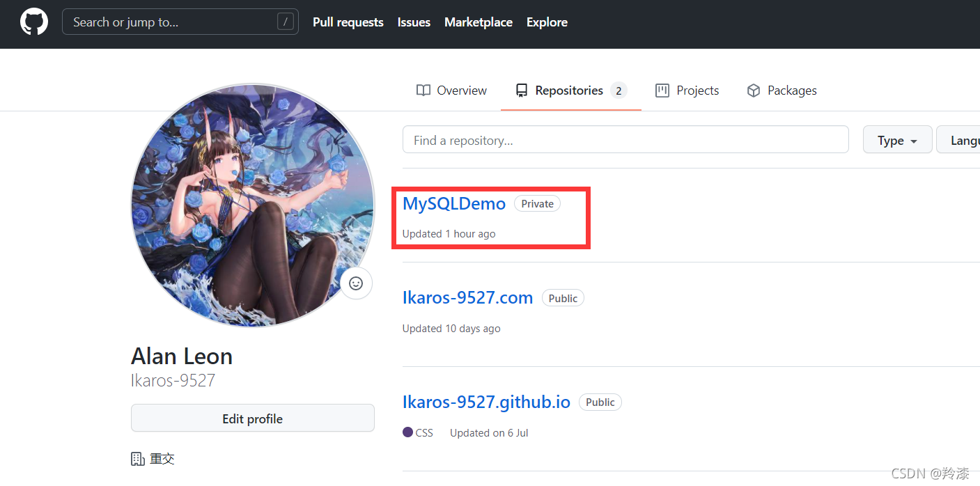Image resolution: width=980 pixels, height=486 pixels.
Task: Click the username Ikaros-9527
Action: click(x=173, y=381)
